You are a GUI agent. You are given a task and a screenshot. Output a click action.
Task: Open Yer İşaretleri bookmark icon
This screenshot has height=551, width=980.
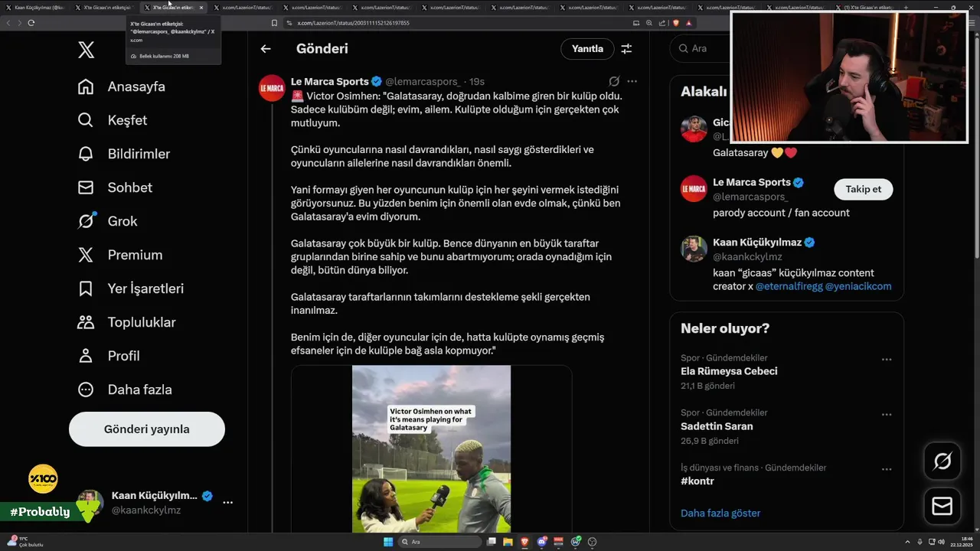pos(86,289)
